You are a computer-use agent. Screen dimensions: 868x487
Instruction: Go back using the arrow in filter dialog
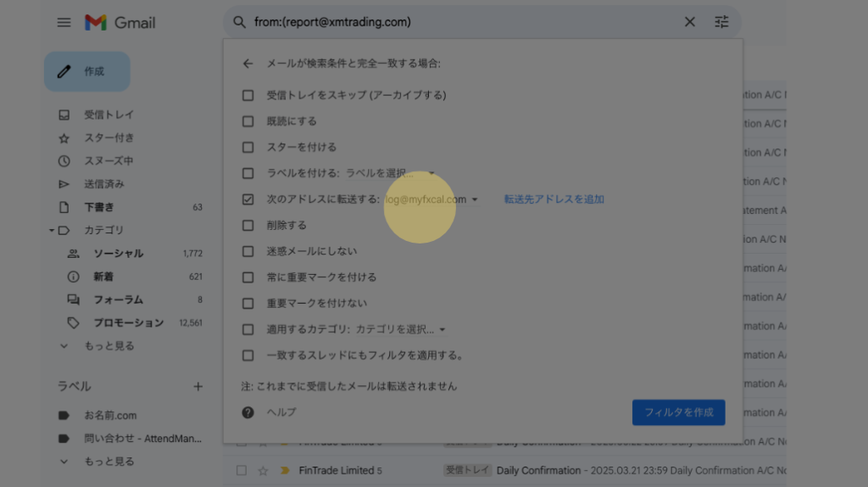pos(248,64)
